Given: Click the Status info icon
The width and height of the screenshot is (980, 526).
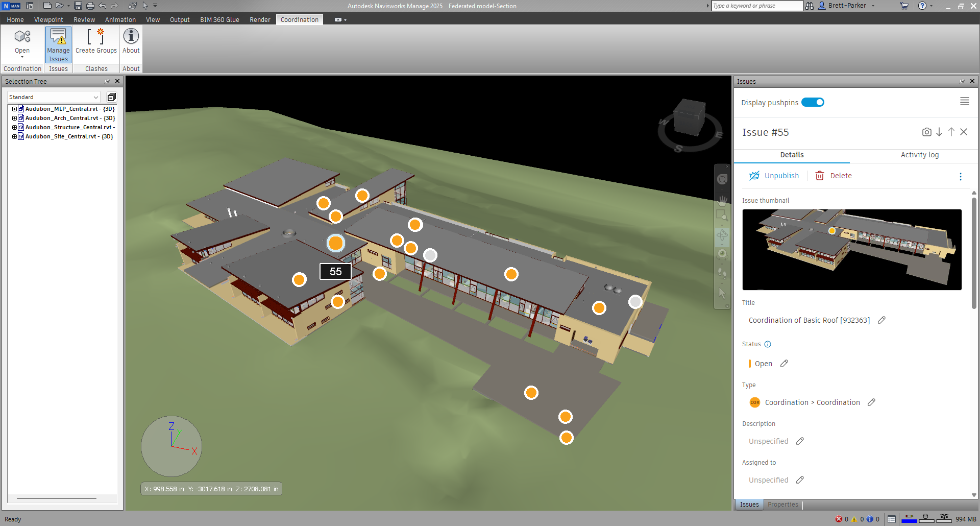Looking at the screenshot, I should coord(768,344).
